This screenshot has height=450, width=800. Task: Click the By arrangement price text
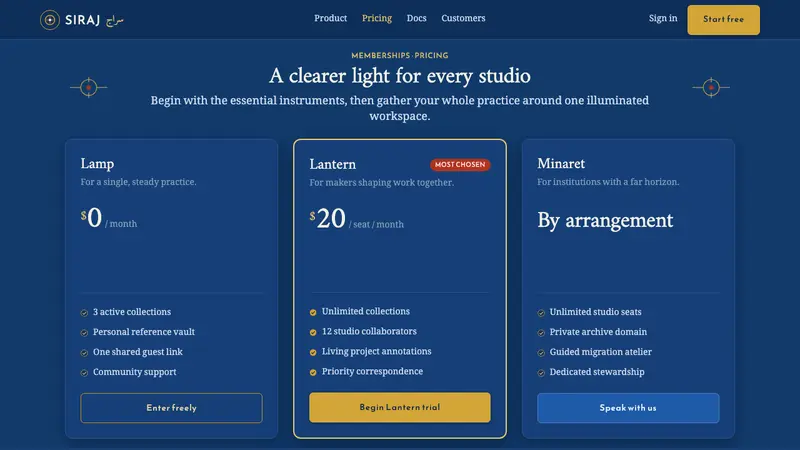(605, 220)
